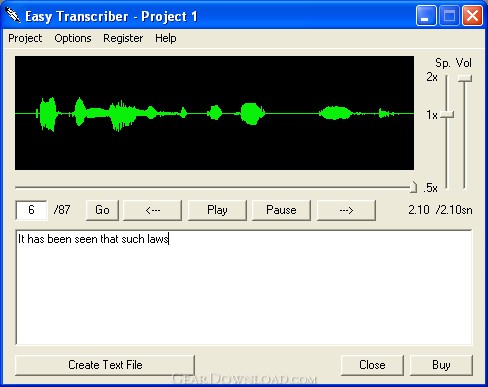
Task: Advance to next segment with forward arrow
Action: pos(346,210)
